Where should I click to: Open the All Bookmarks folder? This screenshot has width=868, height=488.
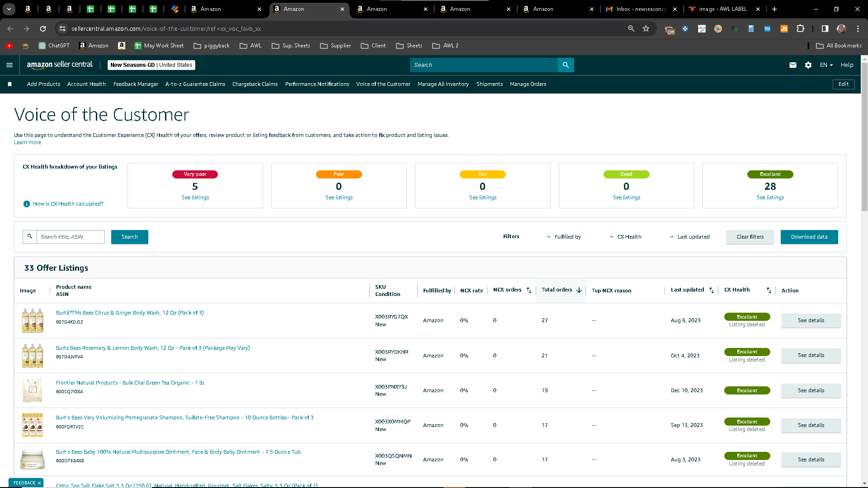pos(839,46)
